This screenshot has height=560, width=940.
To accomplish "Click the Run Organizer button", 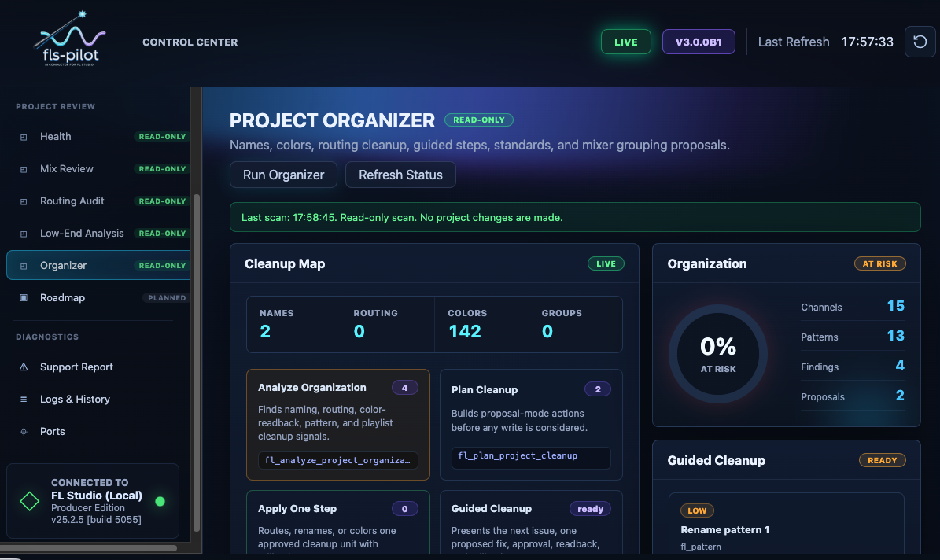I will click(283, 175).
